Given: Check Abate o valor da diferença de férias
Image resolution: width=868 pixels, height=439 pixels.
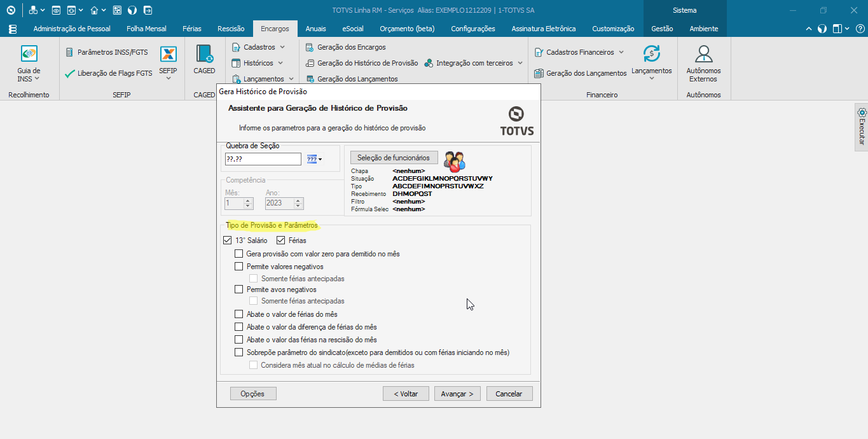Looking at the screenshot, I should point(239,327).
